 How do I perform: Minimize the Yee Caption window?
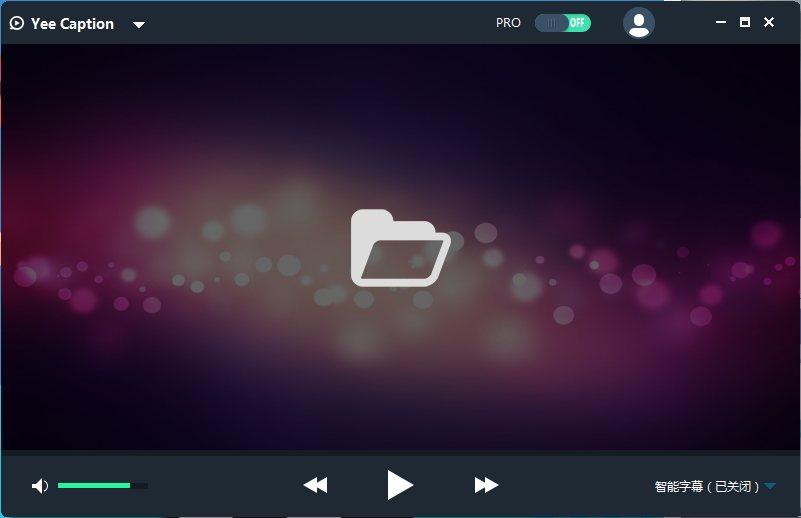pyautogui.click(x=721, y=22)
